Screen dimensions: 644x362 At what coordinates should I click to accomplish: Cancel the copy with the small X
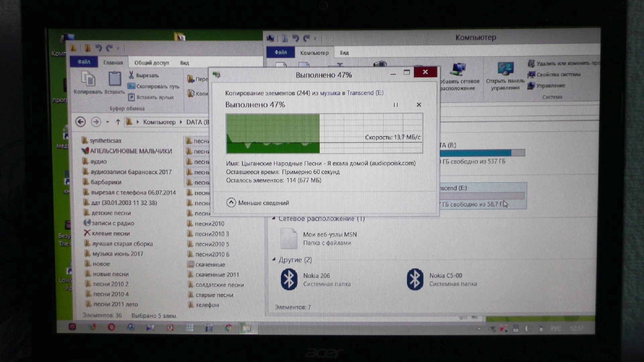(419, 105)
